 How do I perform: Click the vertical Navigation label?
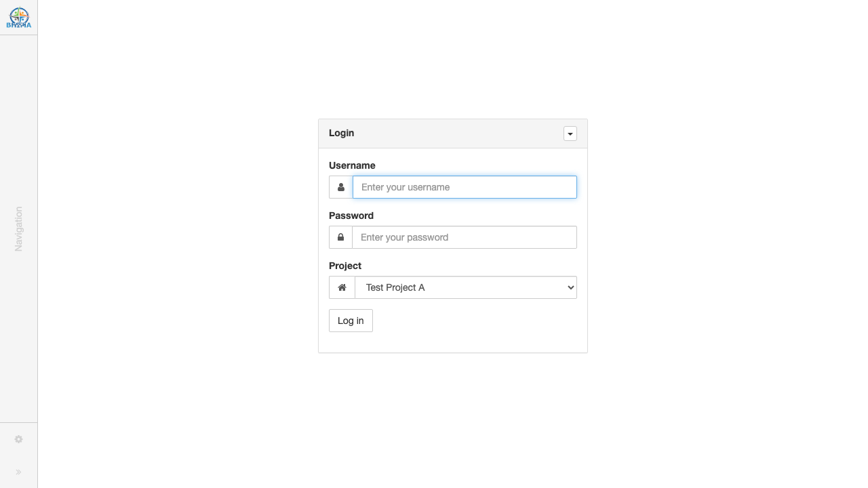point(18,229)
